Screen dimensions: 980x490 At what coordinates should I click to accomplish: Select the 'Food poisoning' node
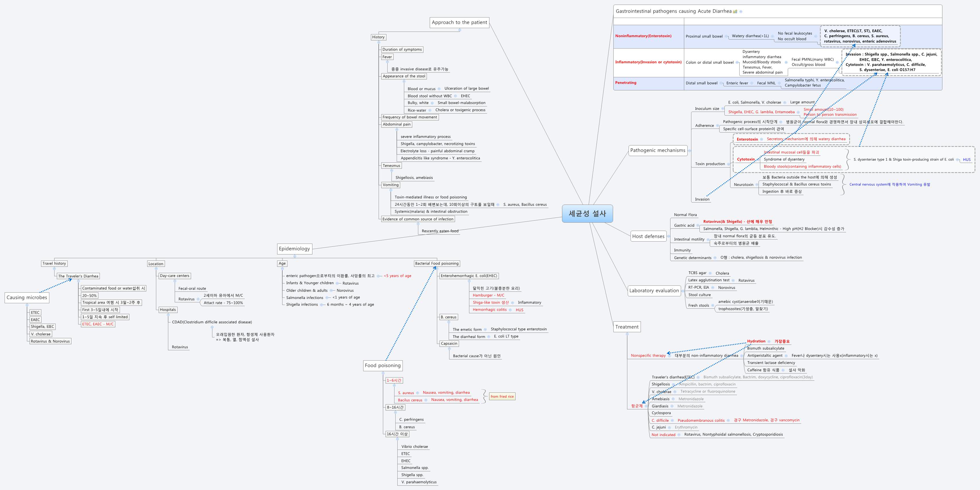pyautogui.click(x=383, y=365)
